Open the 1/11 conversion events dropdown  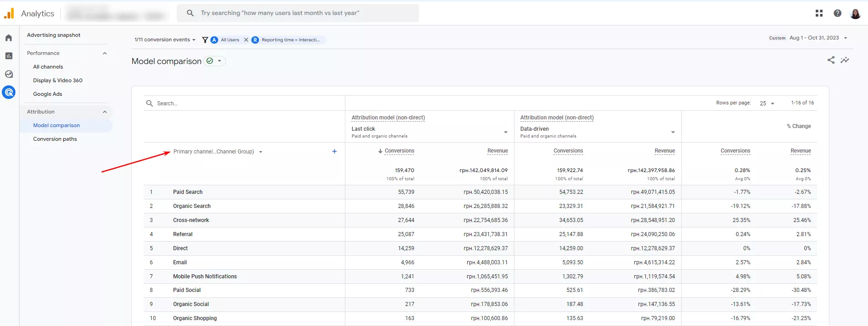click(165, 40)
